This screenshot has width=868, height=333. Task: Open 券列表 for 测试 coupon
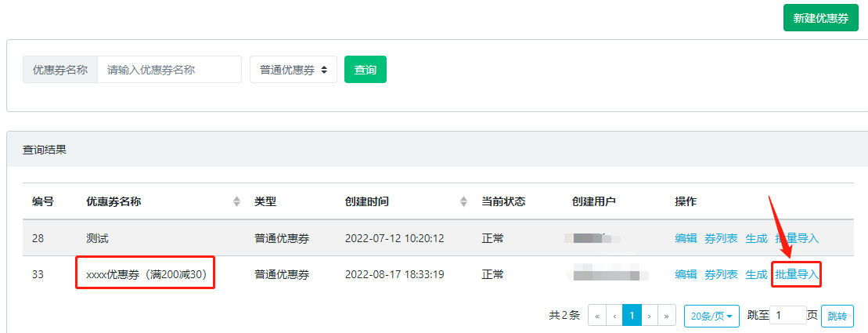point(721,238)
